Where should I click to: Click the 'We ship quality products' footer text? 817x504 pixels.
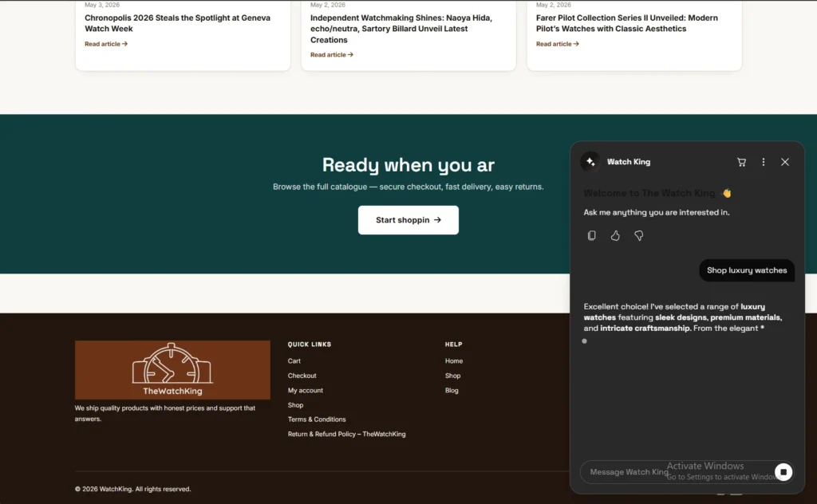(x=164, y=413)
